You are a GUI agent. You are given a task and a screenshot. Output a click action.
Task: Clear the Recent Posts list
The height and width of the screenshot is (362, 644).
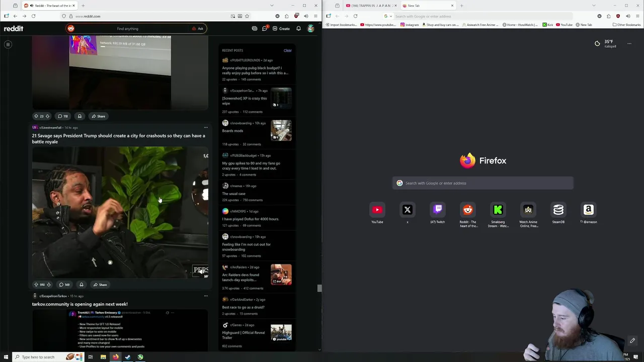287,50
